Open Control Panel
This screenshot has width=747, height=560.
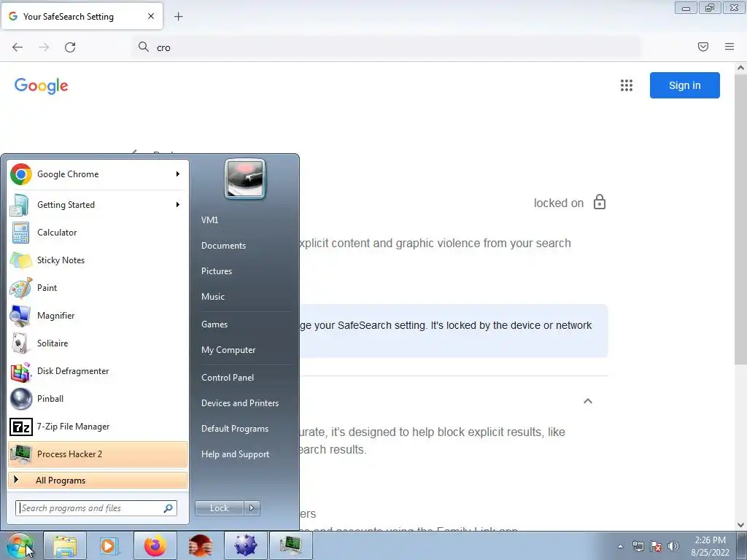coord(228,378)
